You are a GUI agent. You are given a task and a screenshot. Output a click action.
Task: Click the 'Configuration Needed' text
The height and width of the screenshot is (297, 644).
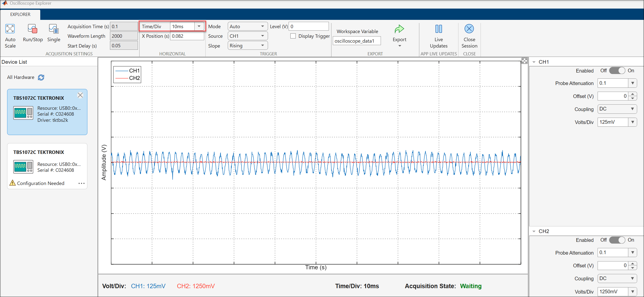(40, 183)
